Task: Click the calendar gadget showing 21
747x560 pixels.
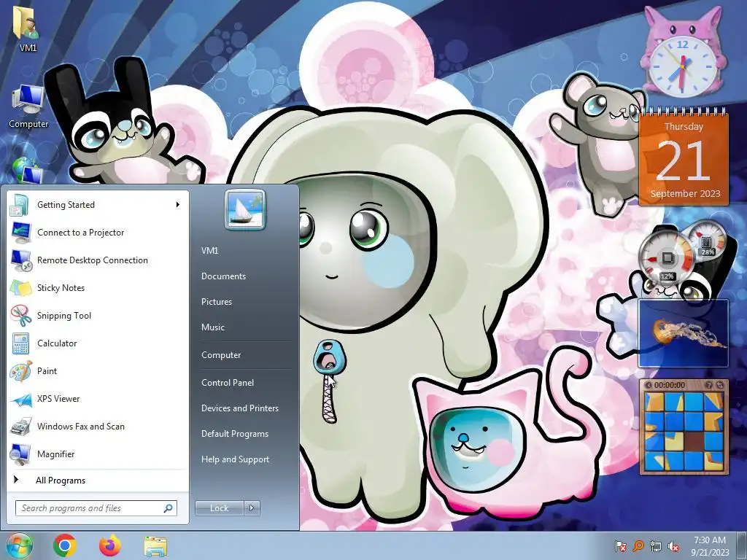Action: click(x=684, y=157)
